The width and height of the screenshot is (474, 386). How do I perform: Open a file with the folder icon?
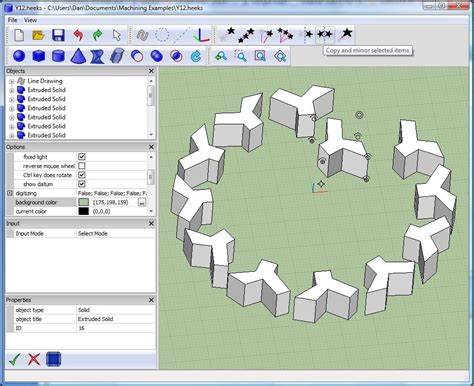(x=38, y=35)
